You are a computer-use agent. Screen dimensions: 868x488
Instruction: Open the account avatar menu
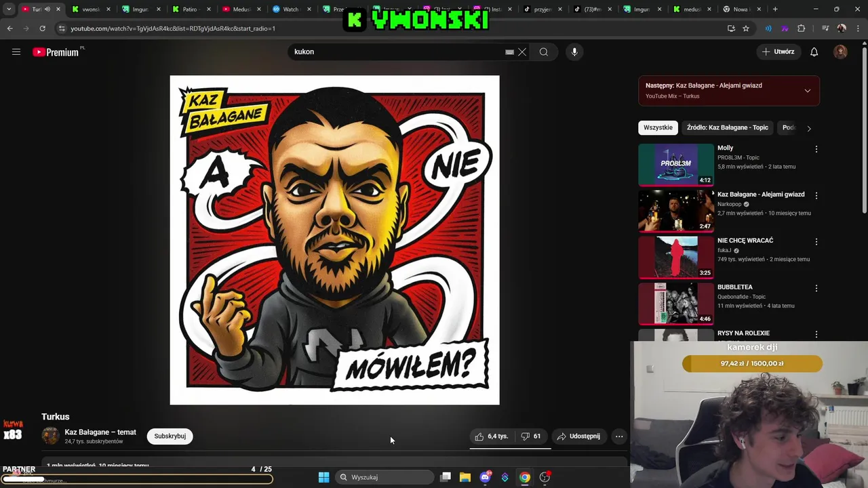(x=840, y=52)
